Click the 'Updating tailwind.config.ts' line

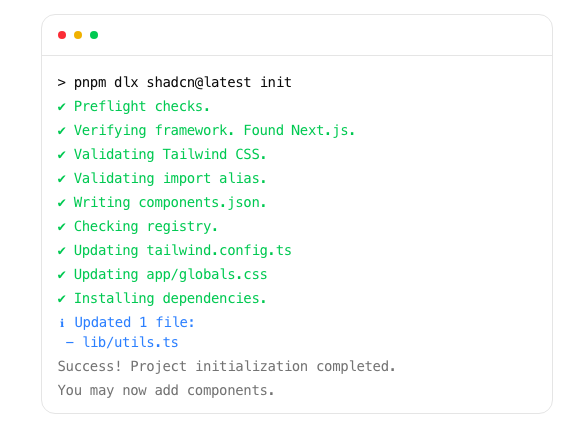click(183, 250)
